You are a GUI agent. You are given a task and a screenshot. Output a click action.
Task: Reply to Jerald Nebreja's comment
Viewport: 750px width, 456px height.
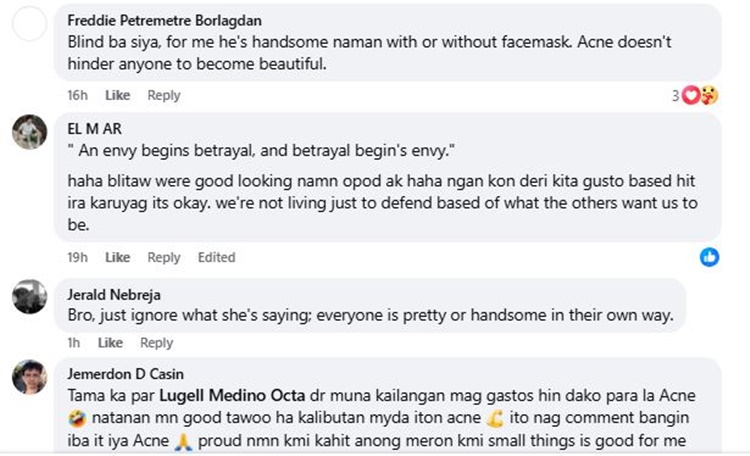click(156, 343)
